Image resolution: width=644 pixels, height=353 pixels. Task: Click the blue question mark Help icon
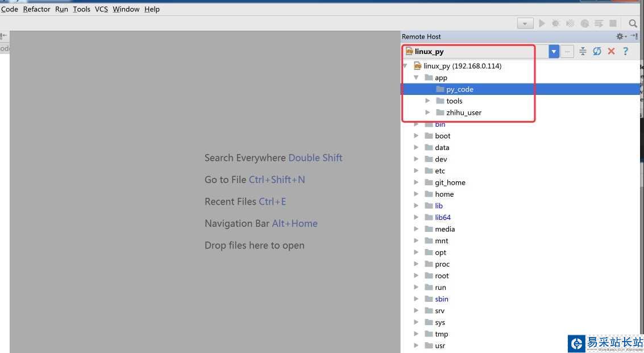point(625,51)
